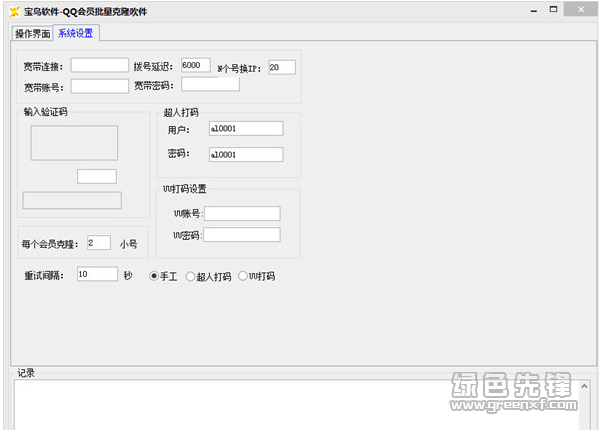599x430 pixels.
Task: Select the 系统设置 tab
Action: [x=76, y=33]
